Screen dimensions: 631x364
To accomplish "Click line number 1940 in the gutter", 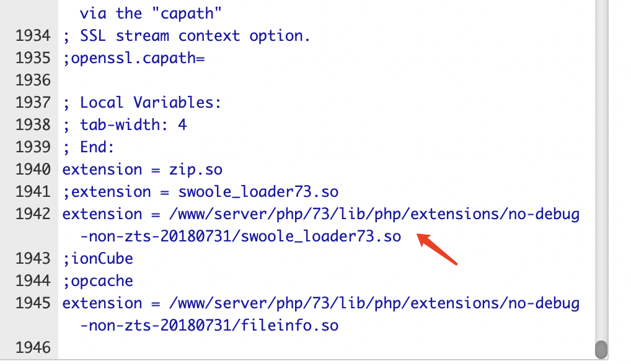I will pos(33,170).
